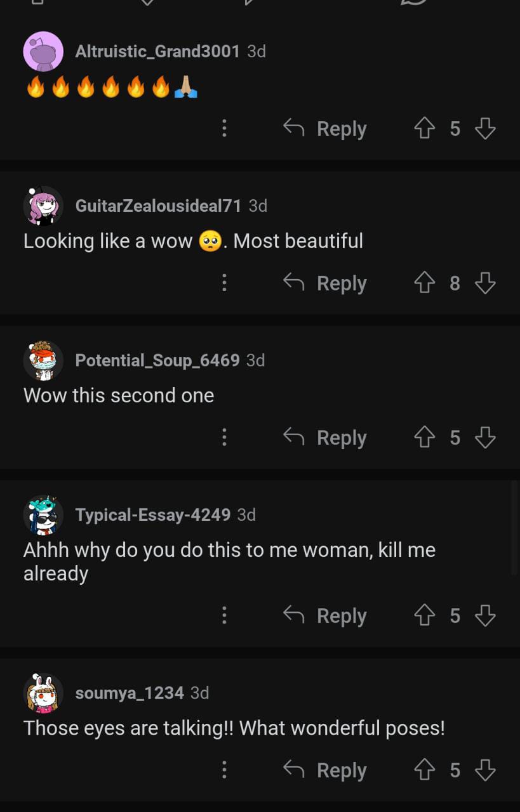This screenshot has width=520, height=812.
Task: Upvote "Wow this second one" comment
Action: coord(424,438)
